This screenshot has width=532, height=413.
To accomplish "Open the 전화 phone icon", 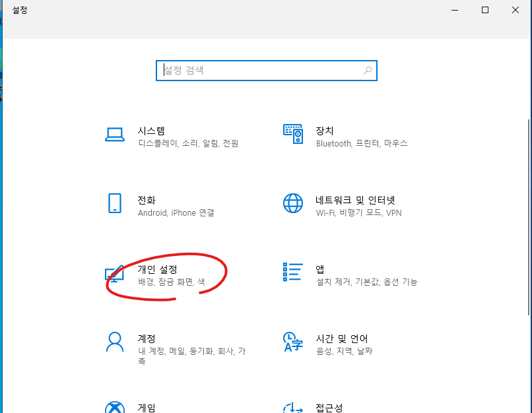I will click(x=115, y=203).
